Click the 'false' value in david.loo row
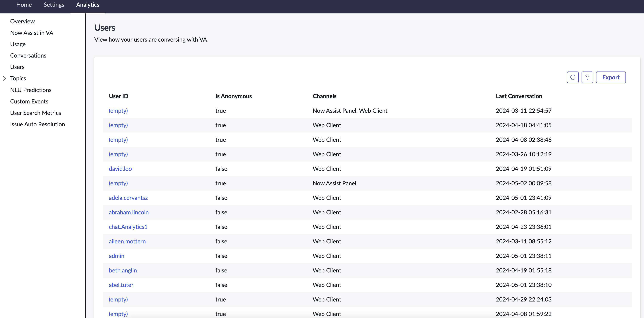Screen dimensions: 644x318 coord(221,169)
